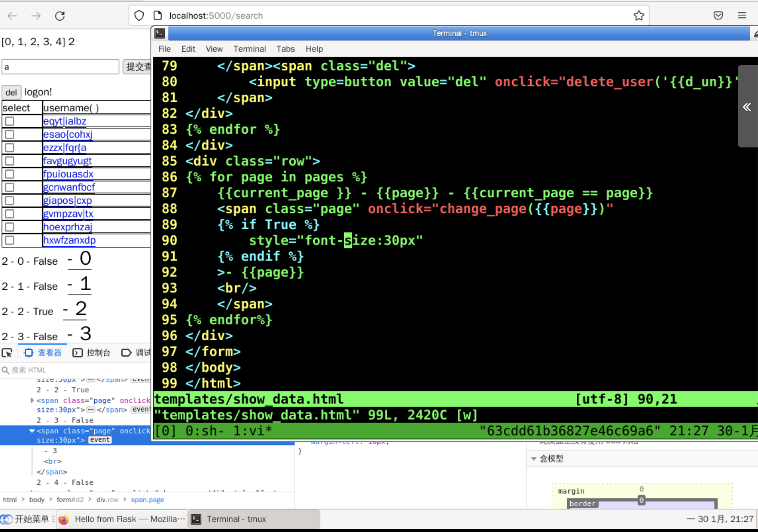758x532 pixels.
Task: Click the terminal window icon in title bar
Action: click(x=160, y=33)
